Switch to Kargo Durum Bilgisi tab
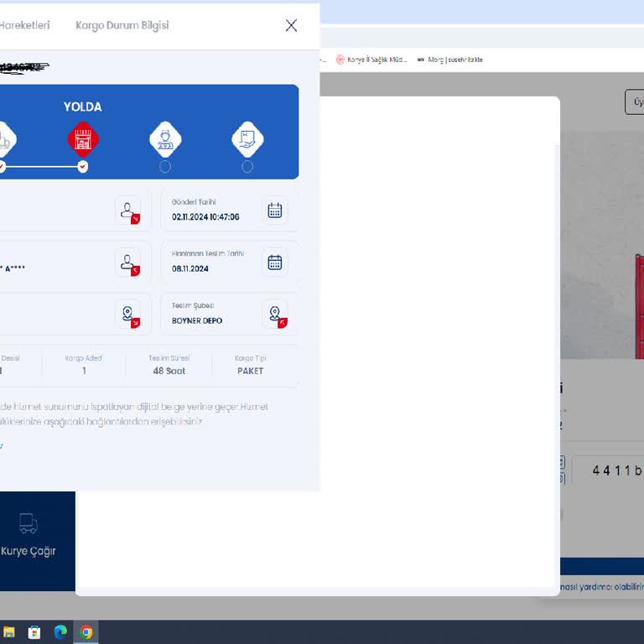This screenshot has width=644, height=644. (122, 25)
